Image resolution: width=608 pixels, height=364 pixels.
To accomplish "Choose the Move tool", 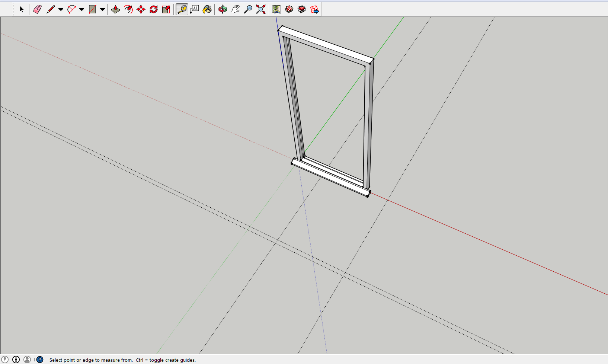I will [x=141, y=10].
